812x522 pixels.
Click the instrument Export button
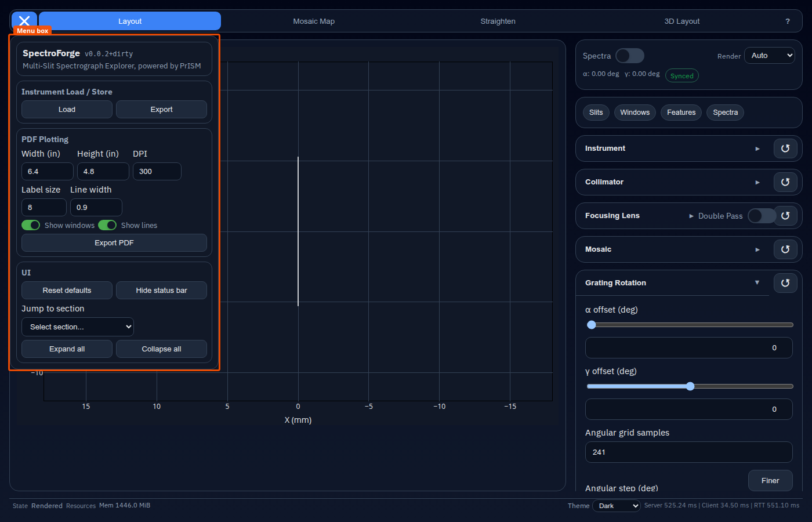point(161,110)
